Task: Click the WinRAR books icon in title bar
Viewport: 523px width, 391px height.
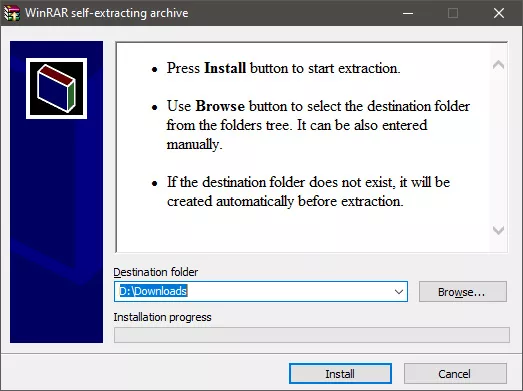Action: click(12, 13)
